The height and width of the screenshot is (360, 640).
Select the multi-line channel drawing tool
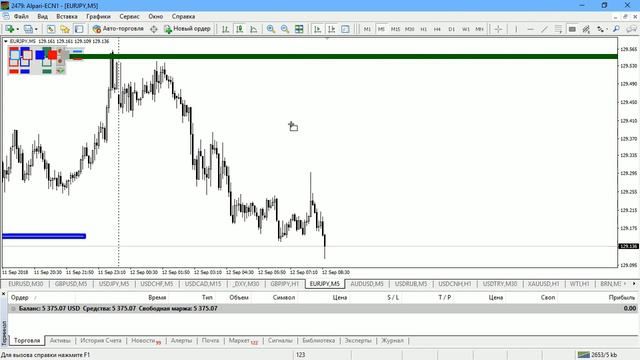coord(558,29)
